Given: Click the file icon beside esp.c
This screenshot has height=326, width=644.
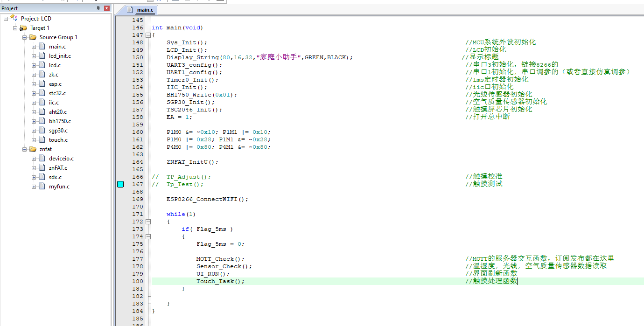Looking at the screenshot, I should point(42,83).
